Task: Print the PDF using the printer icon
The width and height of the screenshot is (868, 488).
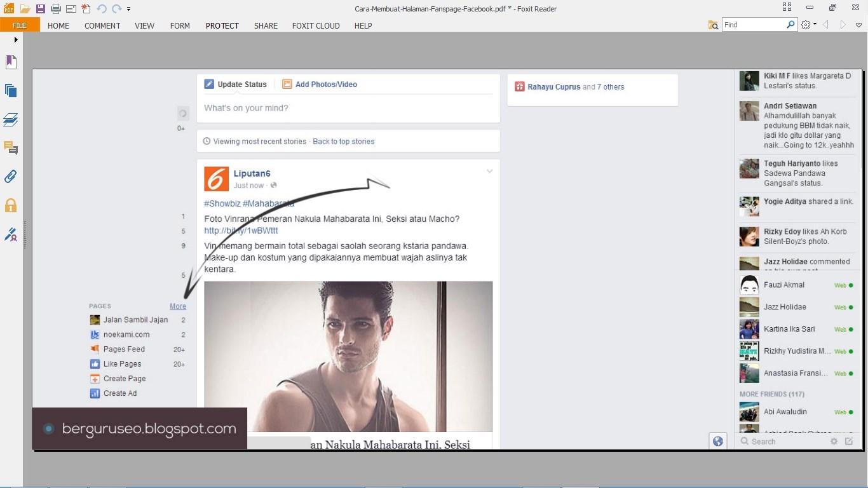Action: [56, 9]
